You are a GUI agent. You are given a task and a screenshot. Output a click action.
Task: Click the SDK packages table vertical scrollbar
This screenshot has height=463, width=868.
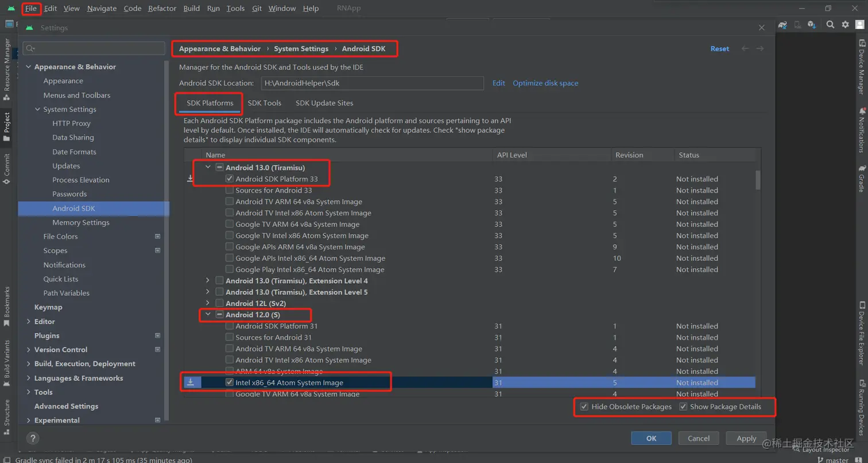pos(758,179)
